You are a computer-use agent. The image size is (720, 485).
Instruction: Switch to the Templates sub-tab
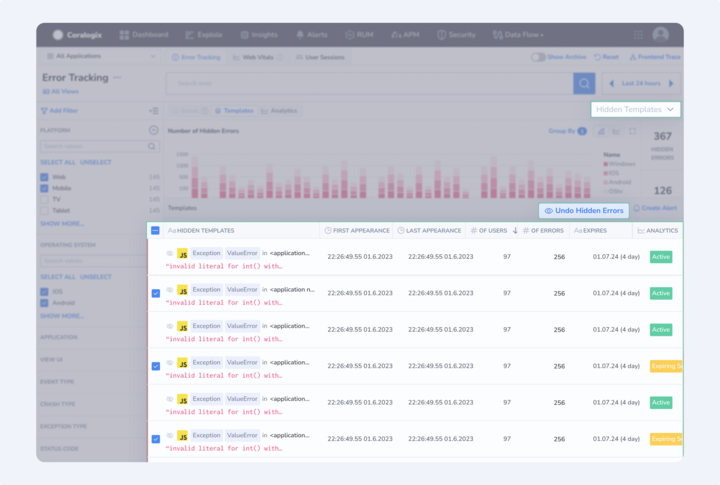tap(234, 111)
